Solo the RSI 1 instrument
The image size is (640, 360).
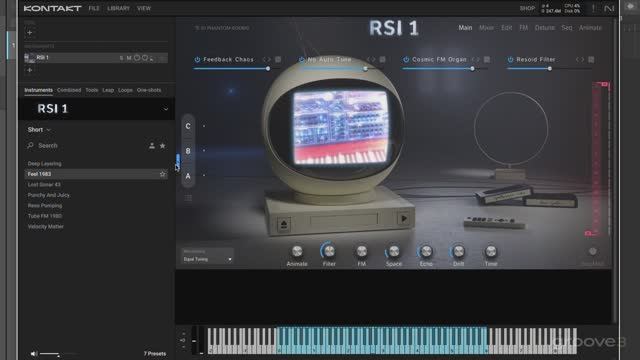(x=121, y=58)
